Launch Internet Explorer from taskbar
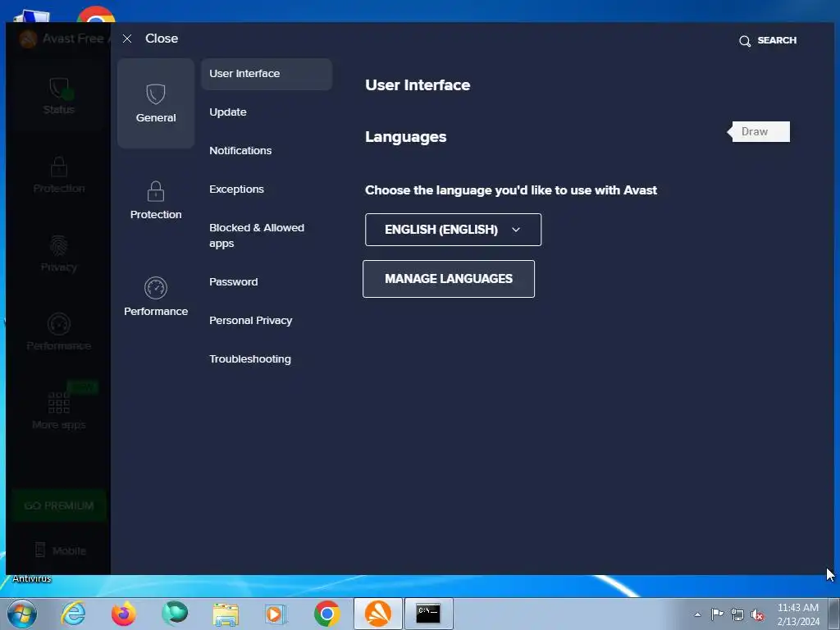This screenshot has height=630, width=840. [73, 614]
